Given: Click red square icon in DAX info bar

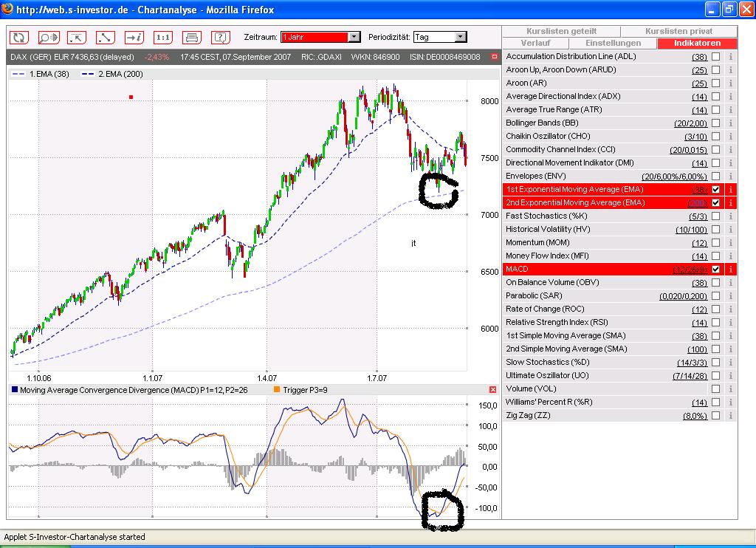Looking at the screenshot, I should click(x=494, y=57).
